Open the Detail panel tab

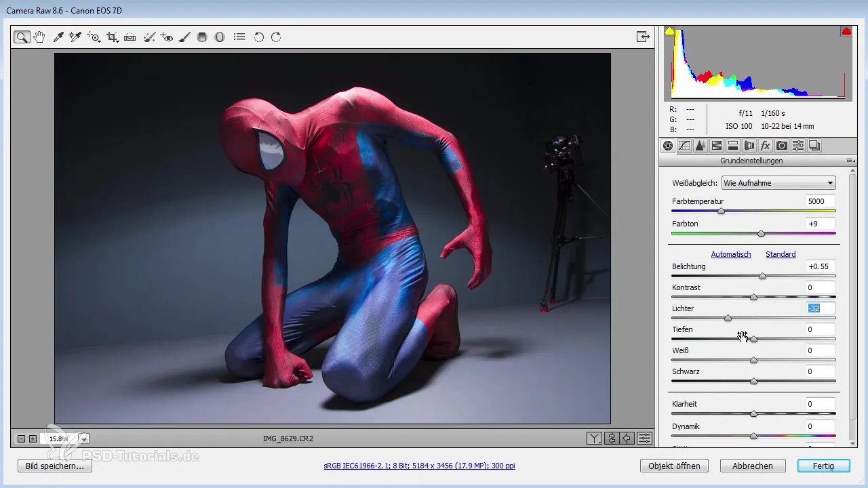tap(701, 145)
